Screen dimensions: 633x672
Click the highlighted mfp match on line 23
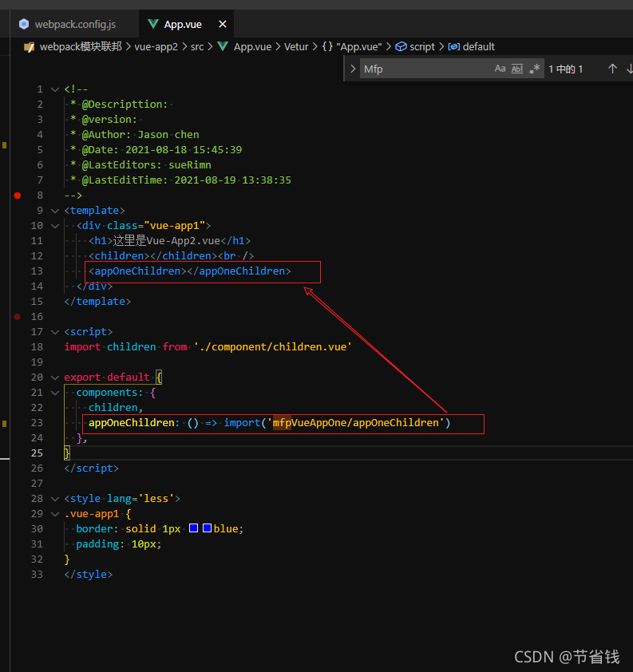282,422
